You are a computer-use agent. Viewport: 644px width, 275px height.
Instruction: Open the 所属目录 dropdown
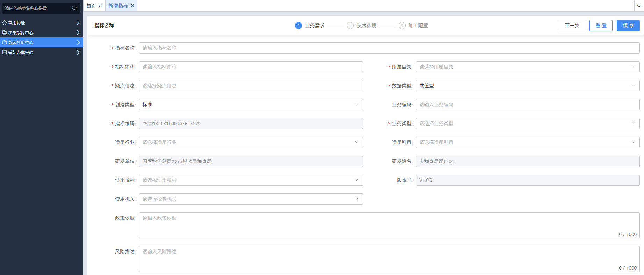tap(527, 67)
